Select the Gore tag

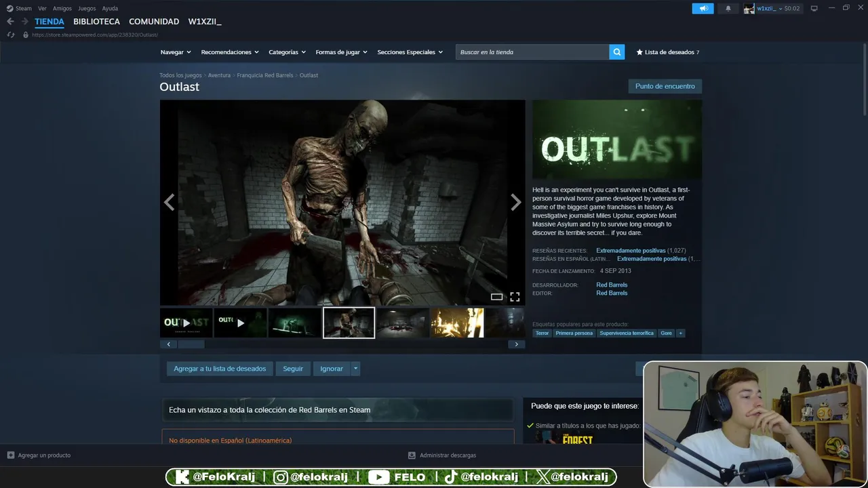[x=666, y=333]
